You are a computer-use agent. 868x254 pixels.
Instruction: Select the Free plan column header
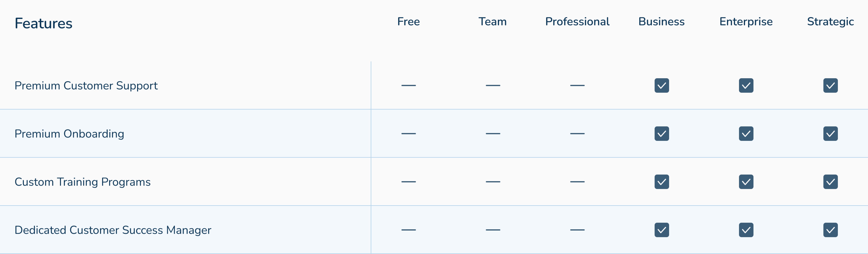point(408,22)
